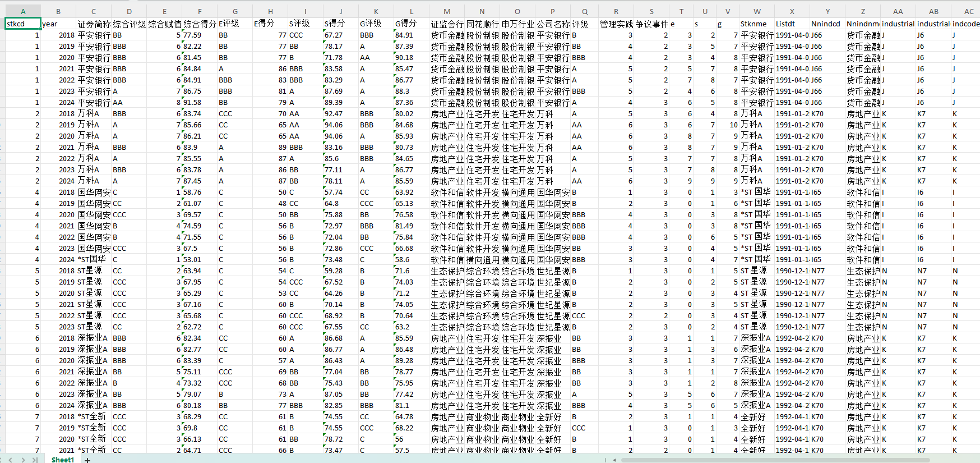Select column R by its header
This screenshot has width=980, height=463.
(616, 11)
